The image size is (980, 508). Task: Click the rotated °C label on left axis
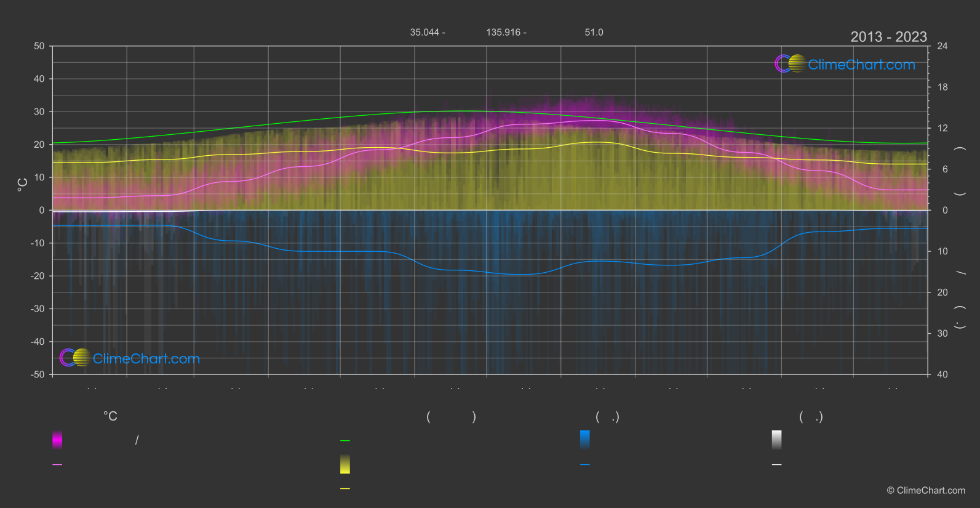pyautogui.click(x=23, y=185)
